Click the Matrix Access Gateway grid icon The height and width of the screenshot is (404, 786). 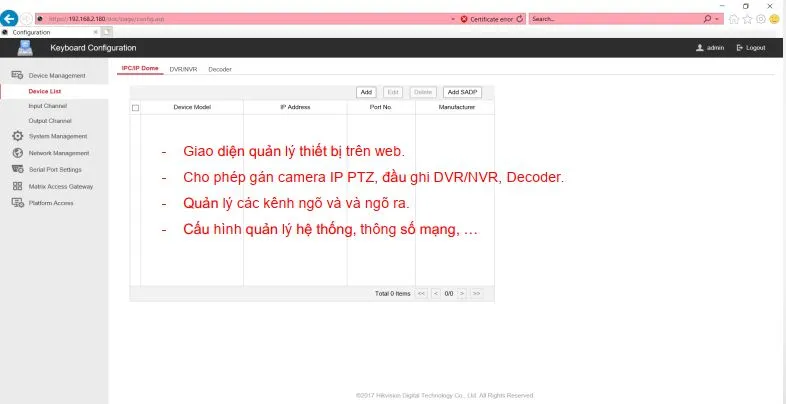coord(17,186)
